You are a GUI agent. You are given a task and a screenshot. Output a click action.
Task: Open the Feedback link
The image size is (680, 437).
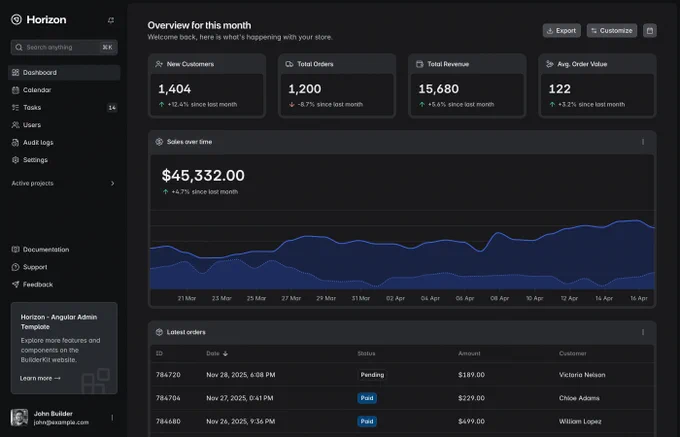(x=32, y=284)
